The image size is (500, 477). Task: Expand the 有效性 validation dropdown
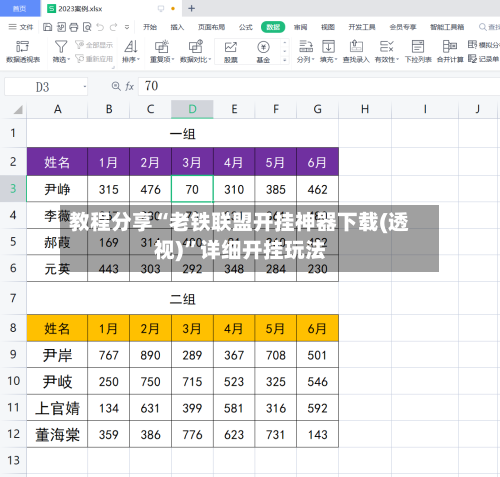pos(397,60)
